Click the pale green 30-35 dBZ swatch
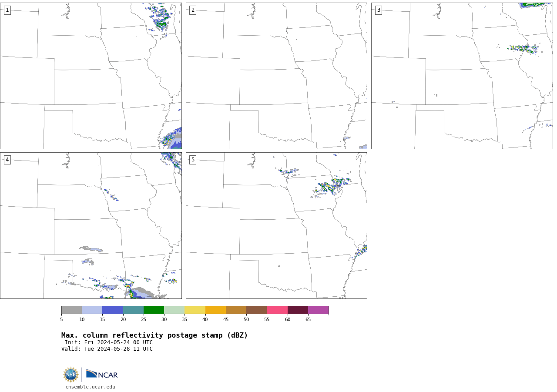The width and height of the screenshot is (557, 392). click(x=174, y=310)
